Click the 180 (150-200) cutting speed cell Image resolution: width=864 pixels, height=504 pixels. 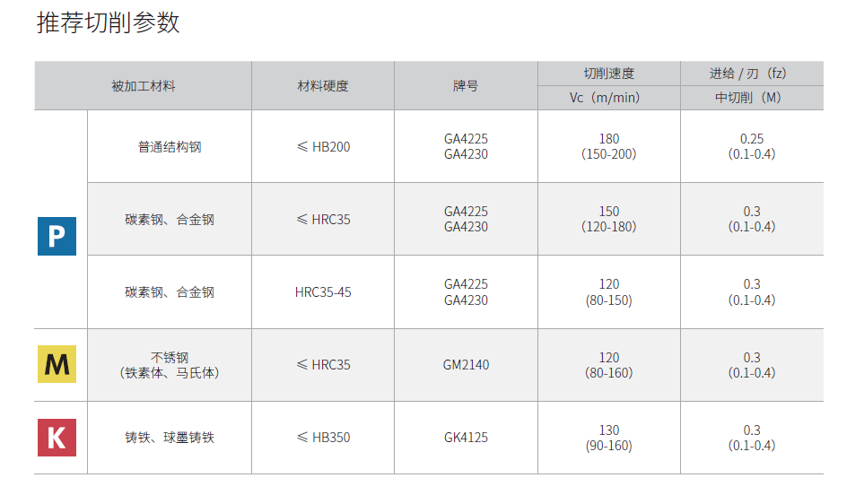click(609, 146)
